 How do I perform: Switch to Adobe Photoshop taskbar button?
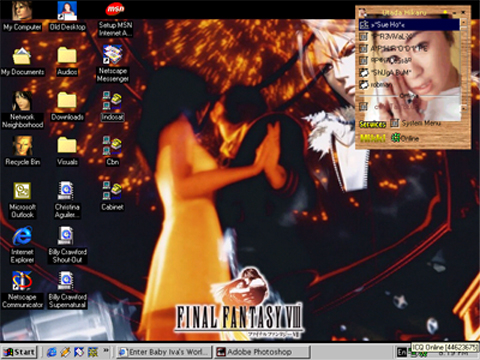click(x=262, y=352)
